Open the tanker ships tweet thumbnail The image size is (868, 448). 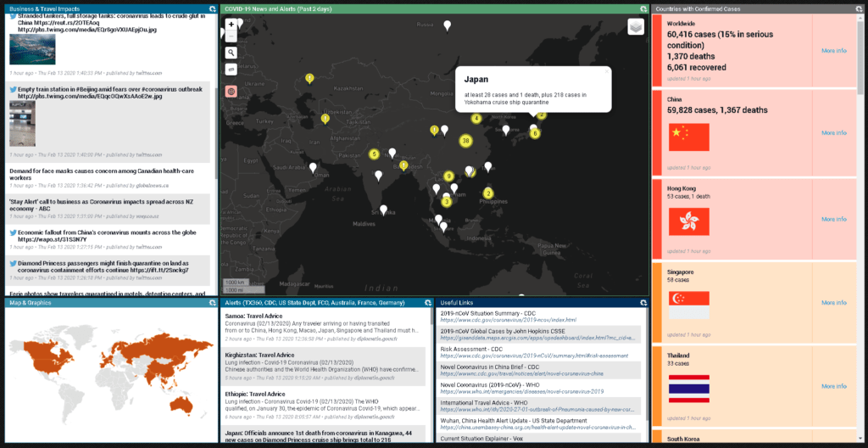pyautogui.click(x=32, y=49)
